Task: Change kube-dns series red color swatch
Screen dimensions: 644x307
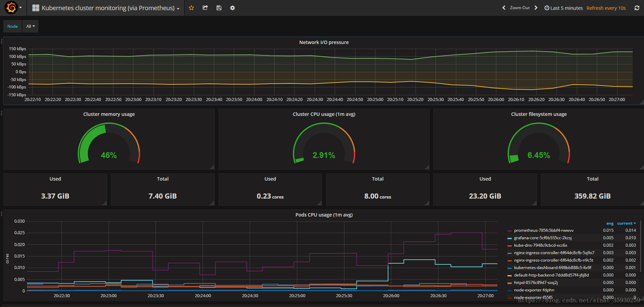Action: [509, 246]
